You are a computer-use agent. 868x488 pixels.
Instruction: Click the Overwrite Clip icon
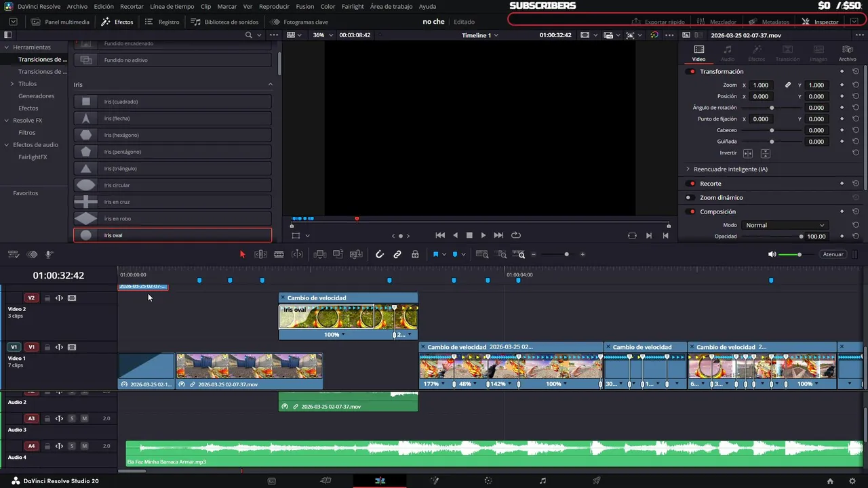pyautogui.click(x=338, y=254)
